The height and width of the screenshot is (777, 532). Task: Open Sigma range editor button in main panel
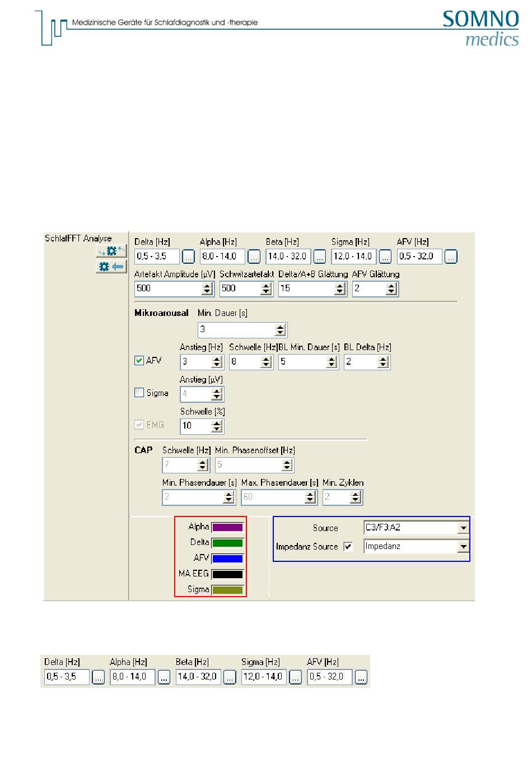pyautogui.click(x=385, y=257)
